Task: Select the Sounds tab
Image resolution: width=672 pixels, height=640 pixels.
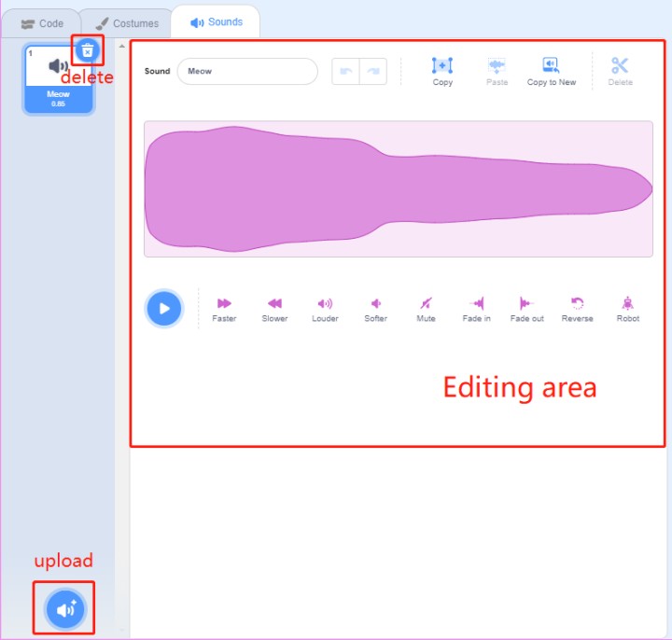Action: tap(216, 21)
